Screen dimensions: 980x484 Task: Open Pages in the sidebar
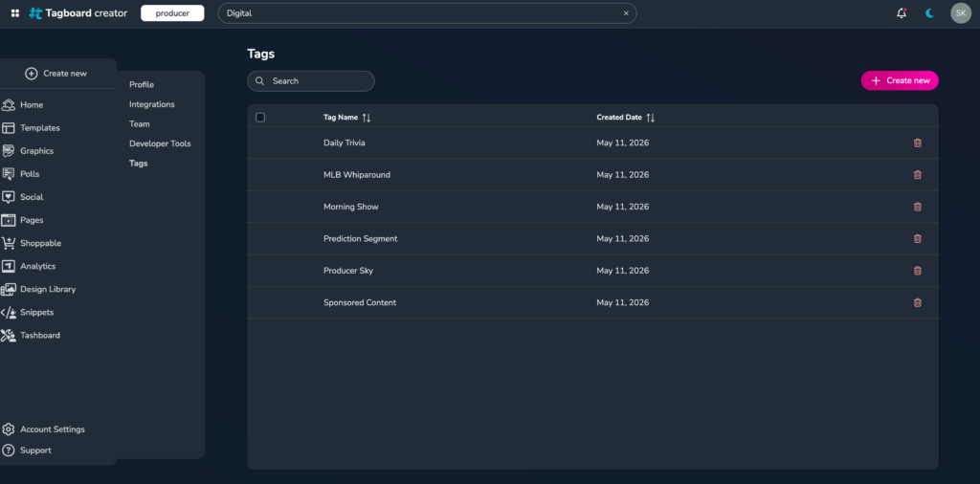pyautogui.click(x=32, y=220)
